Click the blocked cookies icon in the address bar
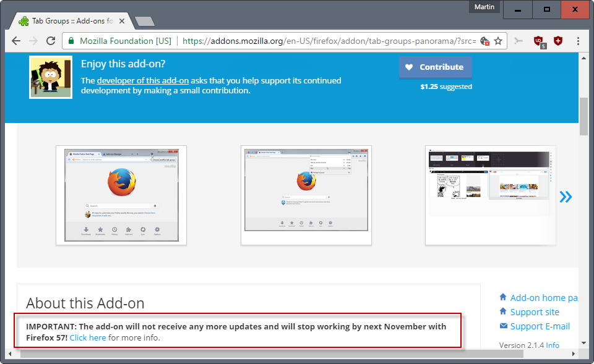 click(x=484, y=41)
